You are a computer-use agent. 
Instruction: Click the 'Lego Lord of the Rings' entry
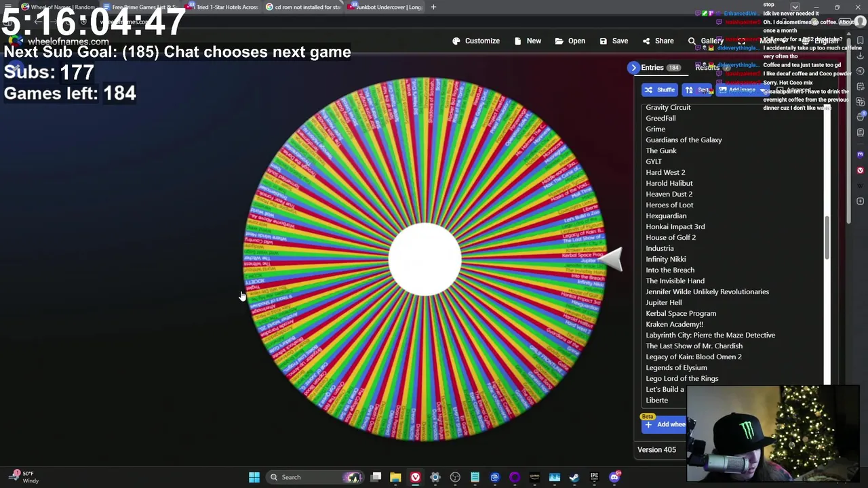pos(682,378)
